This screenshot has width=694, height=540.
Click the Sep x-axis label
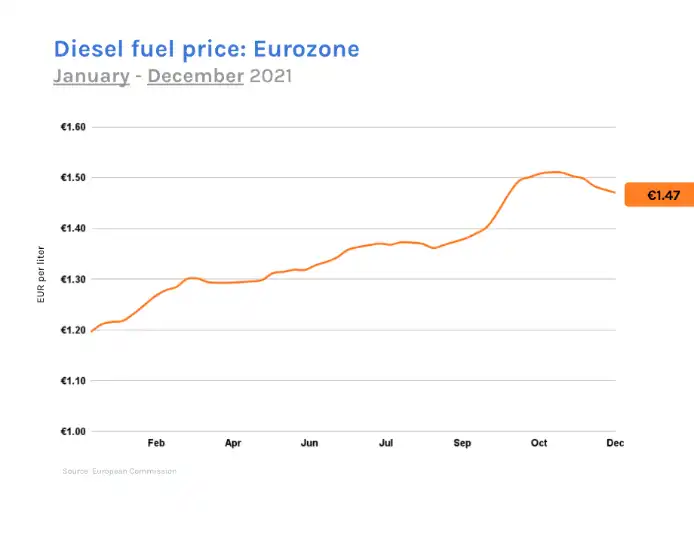(x=462, y=442)
